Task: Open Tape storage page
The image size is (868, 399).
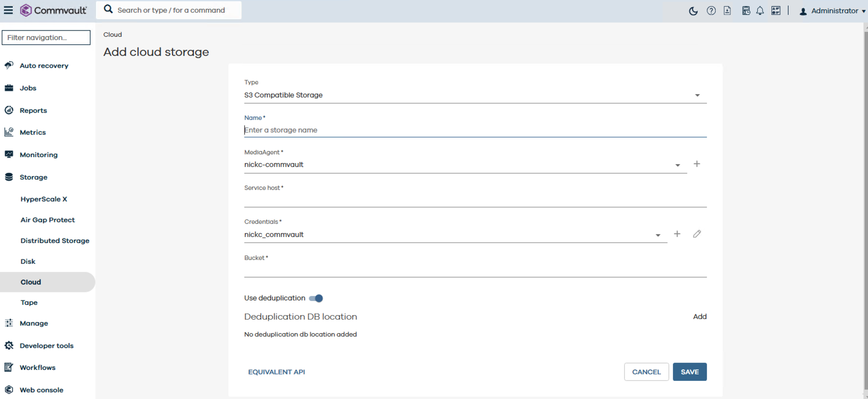Action: tap(29, 303)
